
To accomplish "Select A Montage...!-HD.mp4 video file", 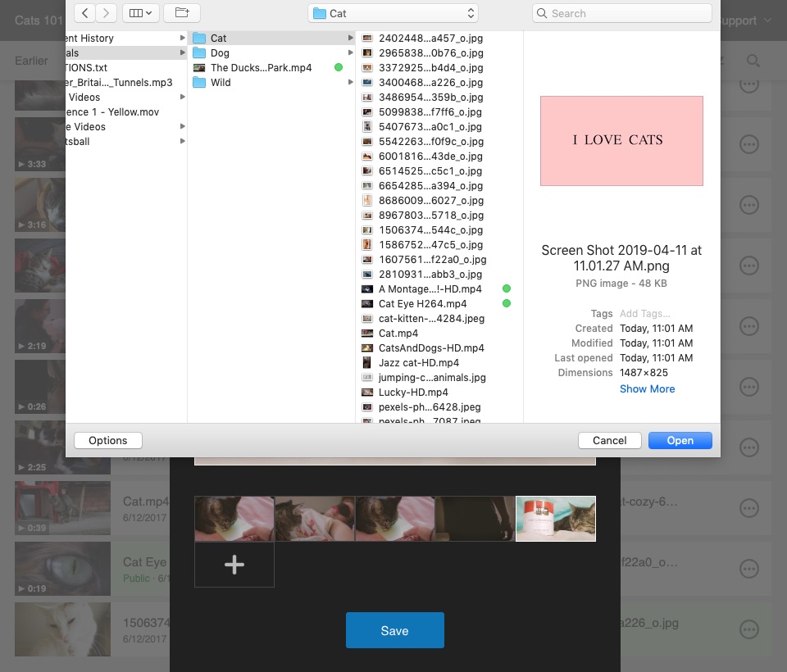I will tap(439, 289).
